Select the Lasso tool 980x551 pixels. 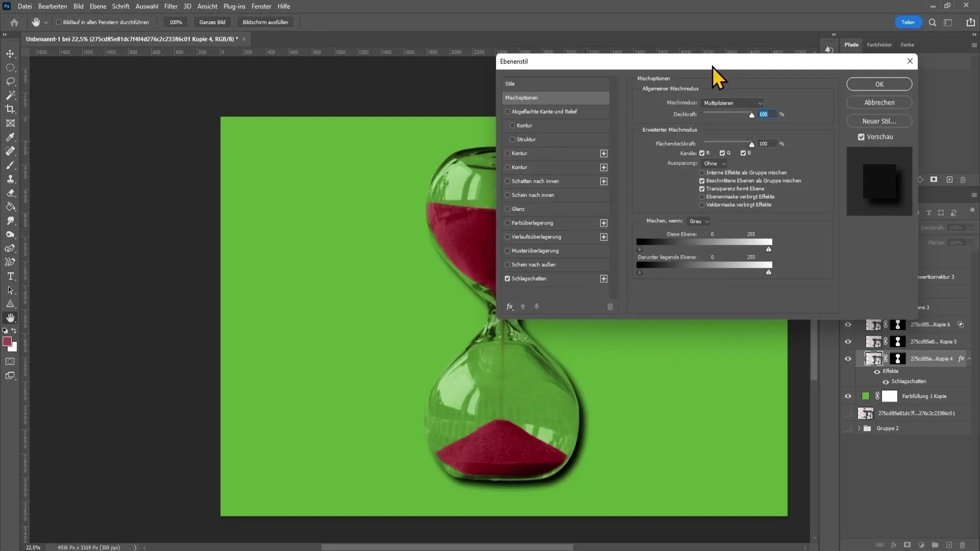[x=10, y=82]
